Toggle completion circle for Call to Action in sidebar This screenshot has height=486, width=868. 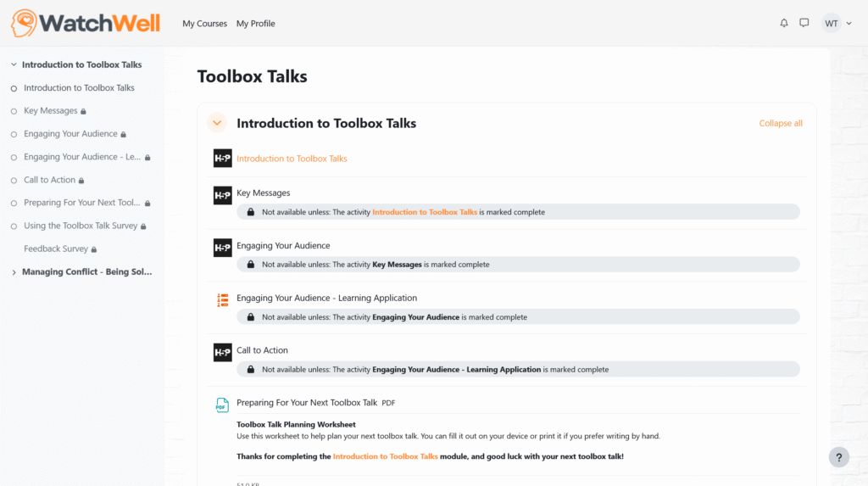click(14, 180)
